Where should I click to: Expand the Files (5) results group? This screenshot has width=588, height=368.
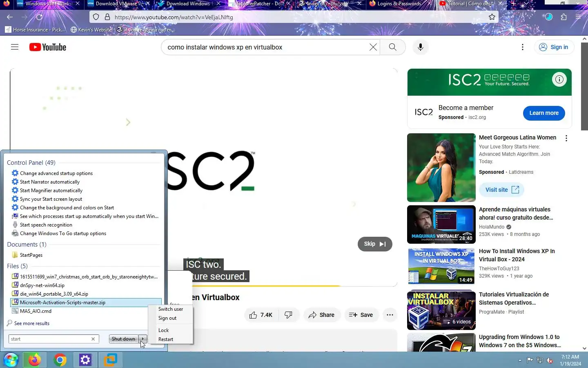tap(17, 266)
